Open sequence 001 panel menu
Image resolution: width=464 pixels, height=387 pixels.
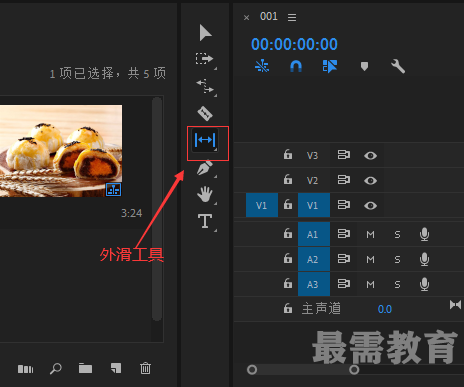point(292,17)
